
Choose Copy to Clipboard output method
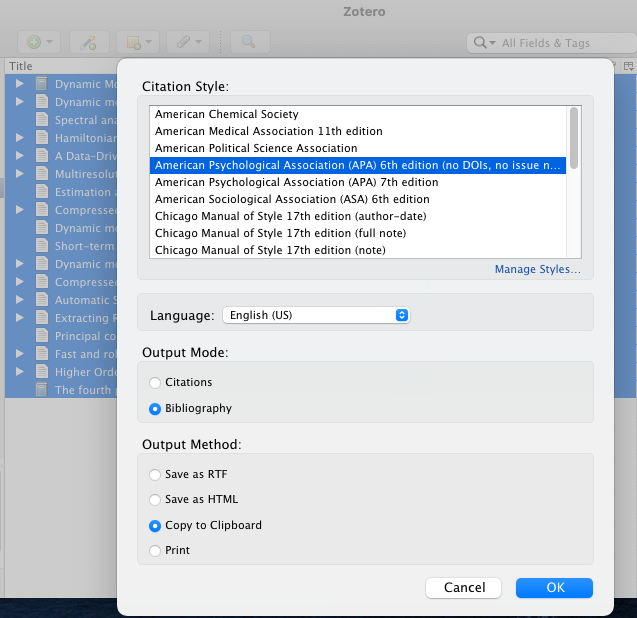coord(155,526)
